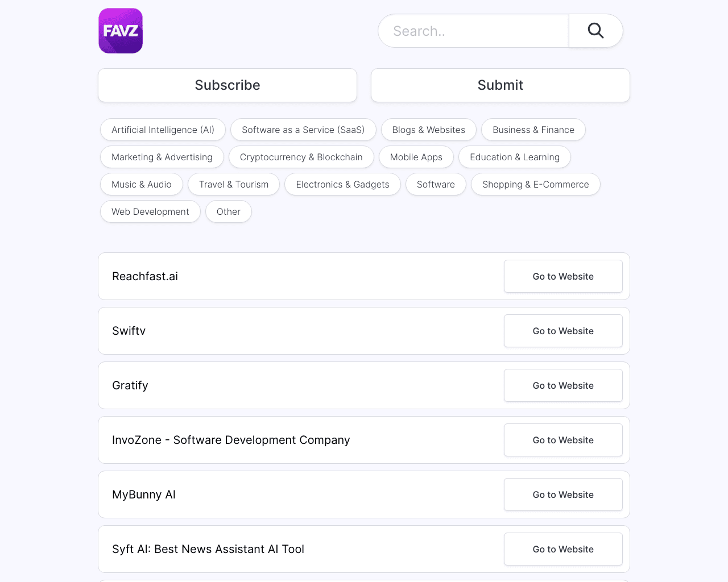Filter by Software as a Service (SaaS)
This screenshot has height=582, width=728.
303,130
